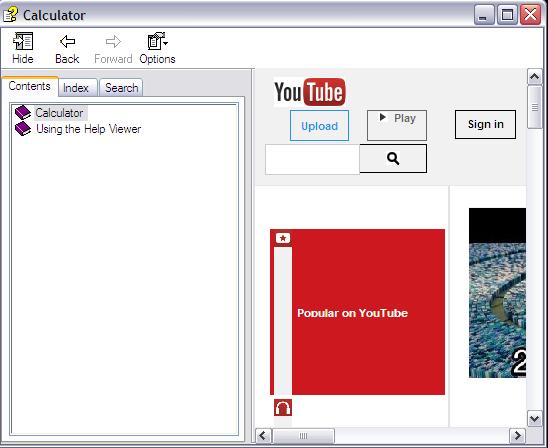Click the horizontal scrollbar right arrow

point(517,436)
